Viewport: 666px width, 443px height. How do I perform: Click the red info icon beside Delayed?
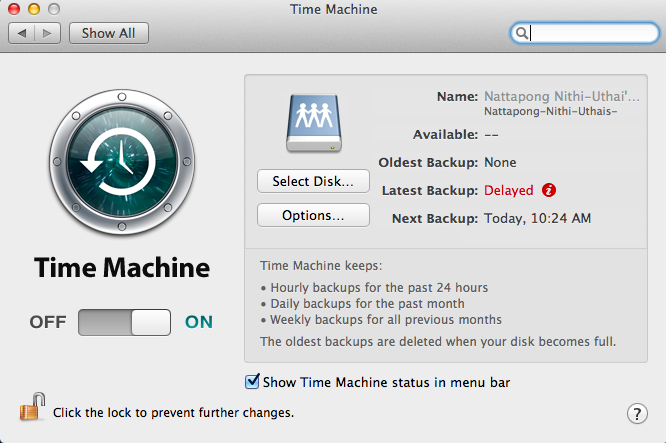[x=548, y=190]
